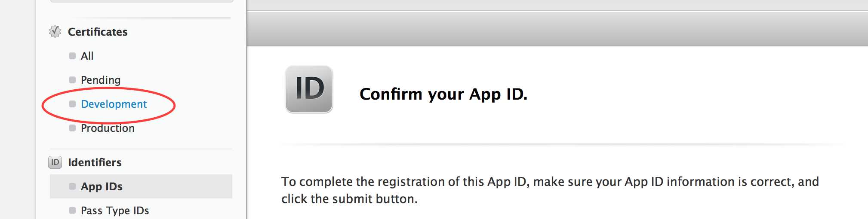The width and height of the screenshot is (868, 219).
Task: Click the Identifiers ID badge icon
Action: [55, 162]
